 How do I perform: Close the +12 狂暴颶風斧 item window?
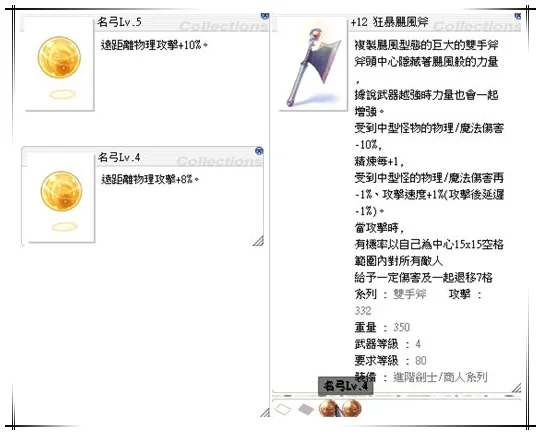(x=518, y=16)
